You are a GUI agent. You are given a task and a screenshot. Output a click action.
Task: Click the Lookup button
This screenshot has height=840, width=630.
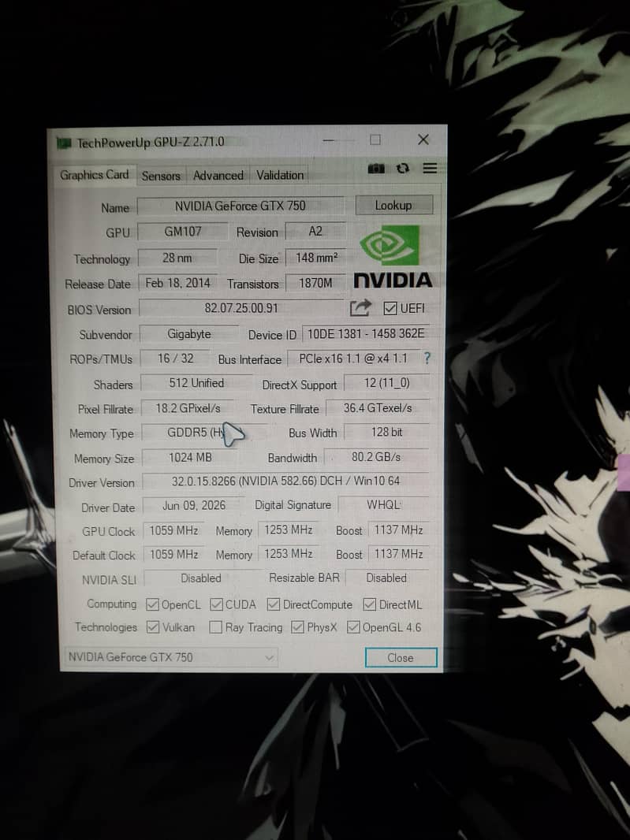click(x=393, y=205)
